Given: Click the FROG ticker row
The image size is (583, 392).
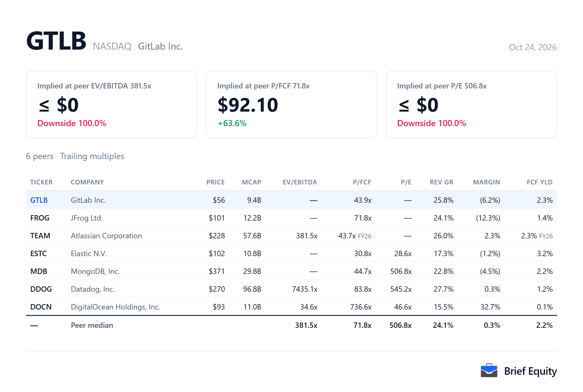Looking at the screenshot, I should point(291,218).
